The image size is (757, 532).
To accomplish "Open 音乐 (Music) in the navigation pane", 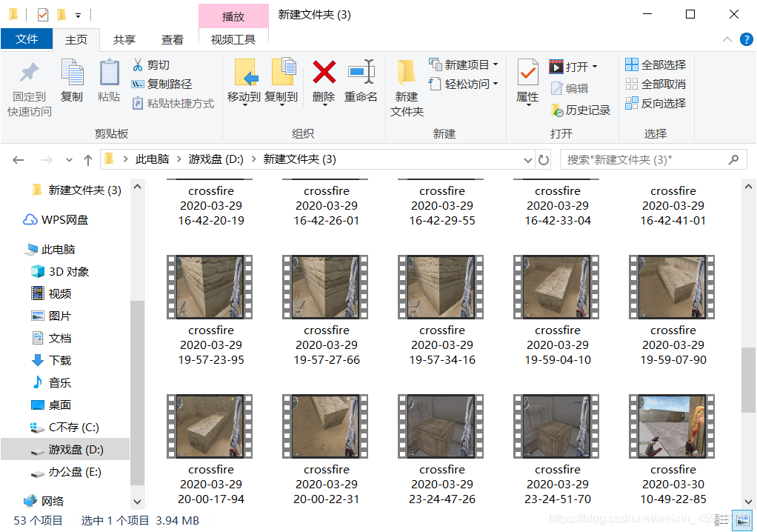I will 60,383.
